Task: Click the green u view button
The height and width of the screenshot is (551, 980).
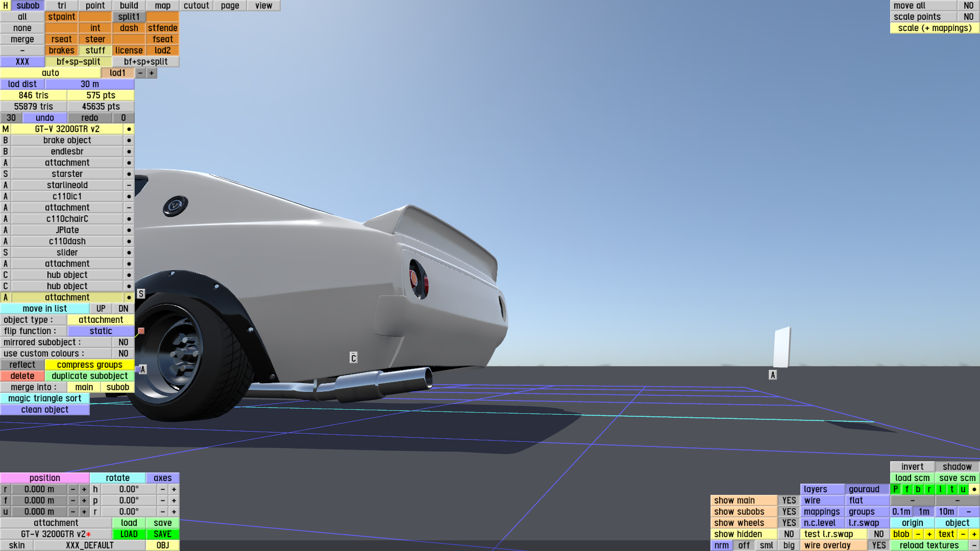Action: click(963, 489)
